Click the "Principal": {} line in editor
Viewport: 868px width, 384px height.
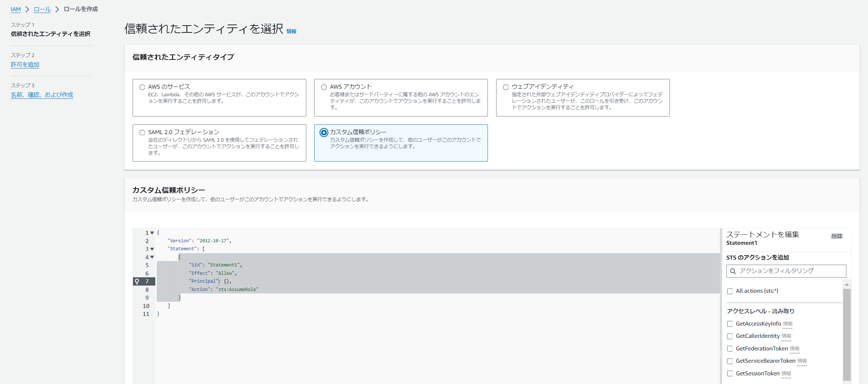pos(210,281)
